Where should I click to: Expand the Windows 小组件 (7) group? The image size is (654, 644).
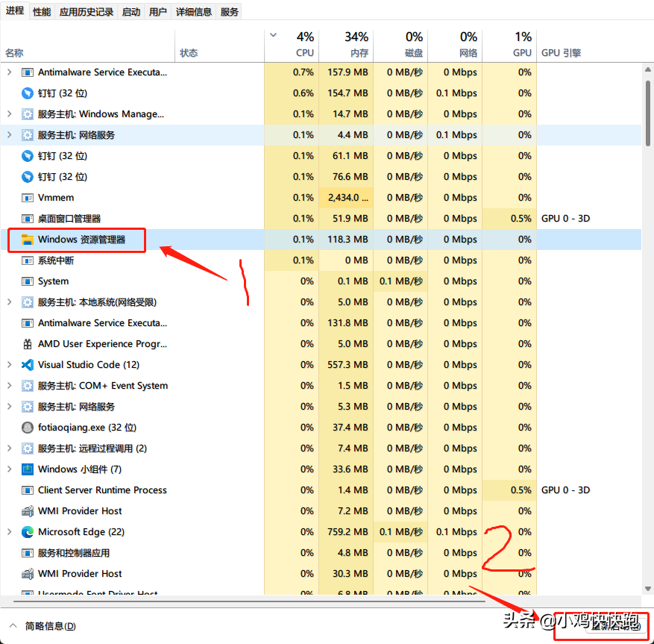tap(9, 469)
